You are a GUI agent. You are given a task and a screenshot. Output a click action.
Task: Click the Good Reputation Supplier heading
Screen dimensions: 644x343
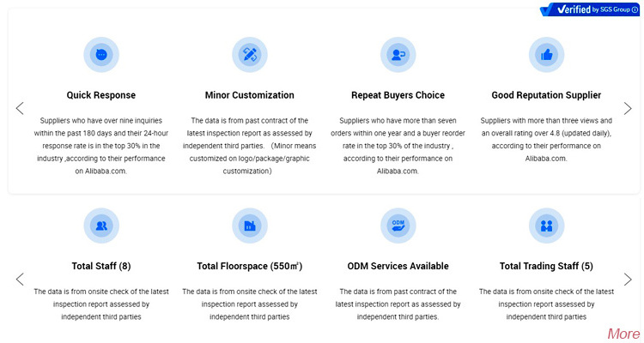546,95
